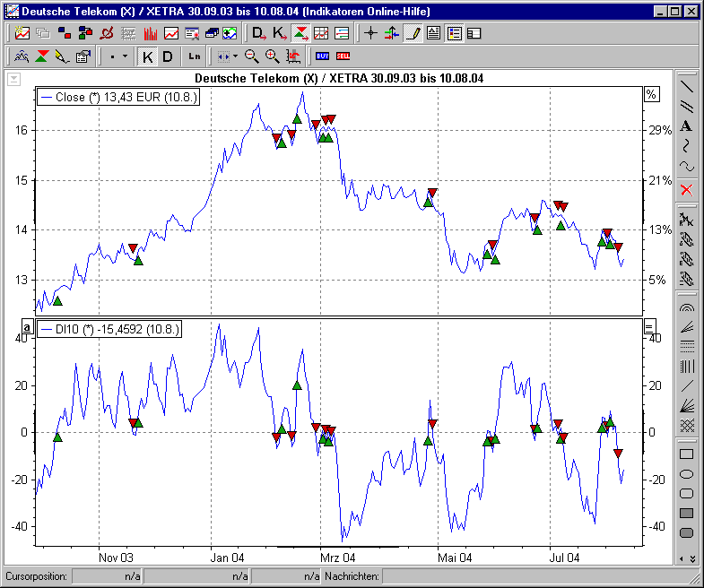Select the single trend line tool
This screenshot has height=588, width=704.
coord(686,87)
